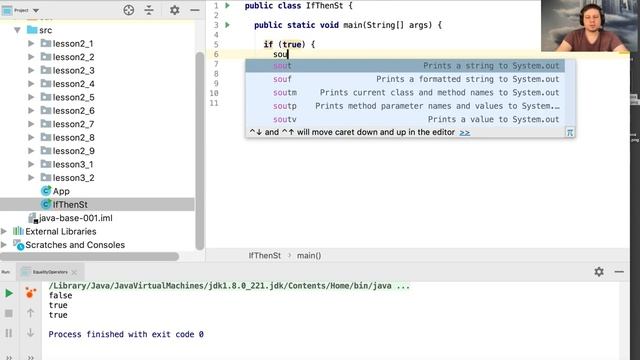The height and width of the screenshot is (360, 640).
Task: Click the Stop square button in Run panel
Action: [x=9, y=313]
